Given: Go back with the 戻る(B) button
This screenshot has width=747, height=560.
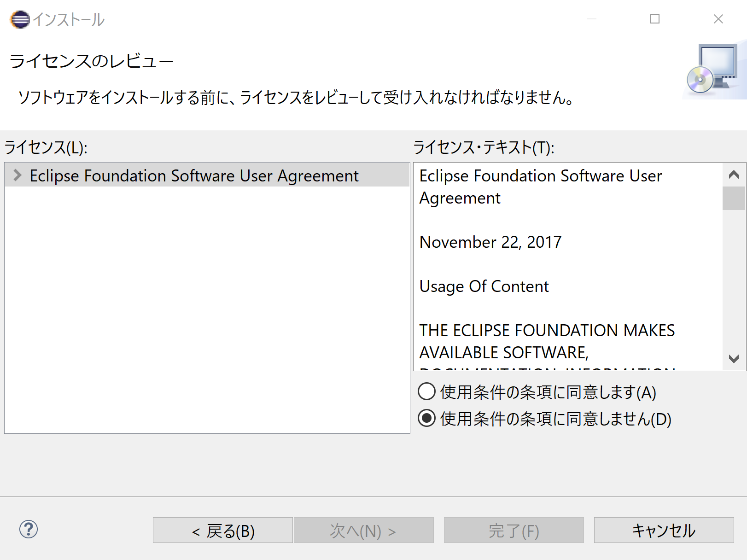Looking at the screenshot, I should [223, 530].
